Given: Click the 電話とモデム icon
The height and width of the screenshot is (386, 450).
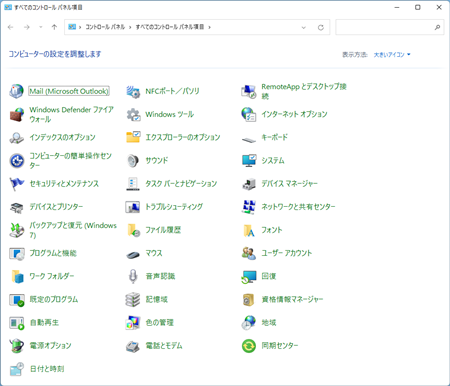Looking at the screenshot, I should [x=133, y=347].
